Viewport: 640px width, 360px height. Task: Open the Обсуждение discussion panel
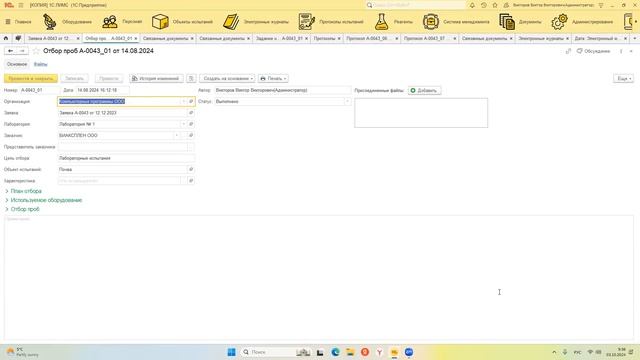point(593,51)
